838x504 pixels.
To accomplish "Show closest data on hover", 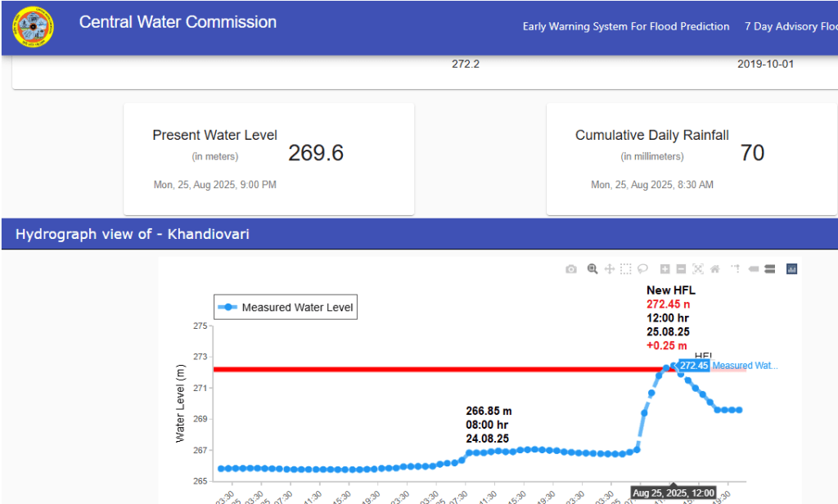I will tap(753, 269).
